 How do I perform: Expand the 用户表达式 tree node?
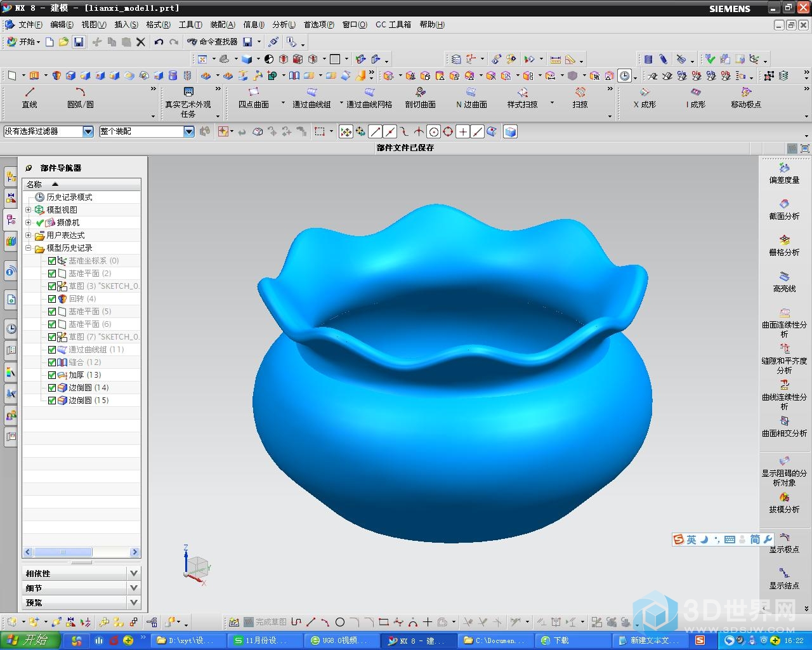(28, 235)
